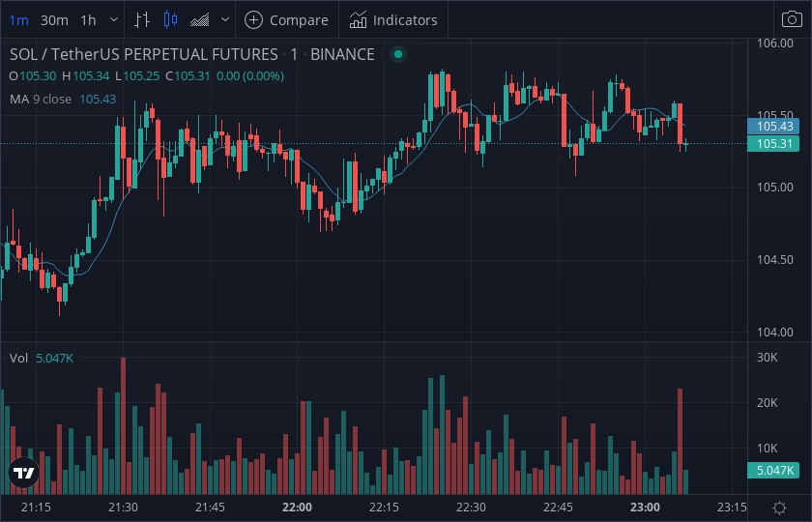812x522 pixels.
Task: Click the high value H105.34
Action: coord(86,76)
